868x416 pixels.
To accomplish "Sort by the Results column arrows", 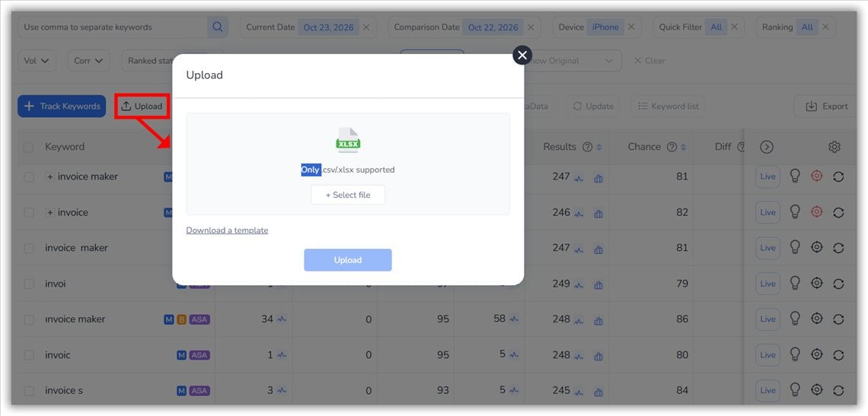I will 599,147.
